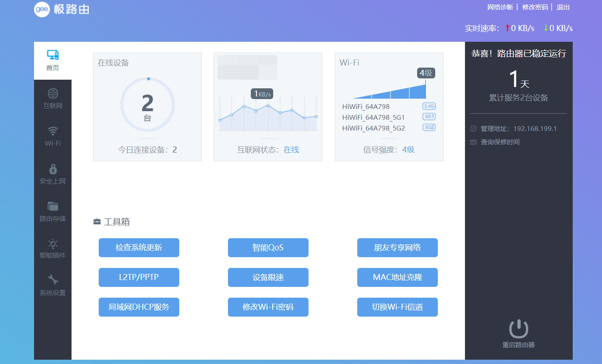Image resolution: width=602 pixels, height=364 pixels.
Task: Open the Wi-Fi signal icon in sidebar
Action: pyautogui.click(x=53, y=131)
